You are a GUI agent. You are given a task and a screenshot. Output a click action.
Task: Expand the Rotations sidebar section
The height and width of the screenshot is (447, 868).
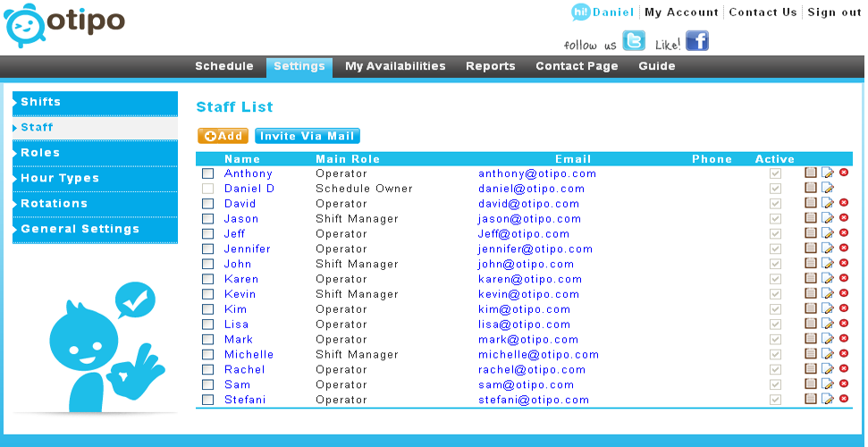[95, 204]
